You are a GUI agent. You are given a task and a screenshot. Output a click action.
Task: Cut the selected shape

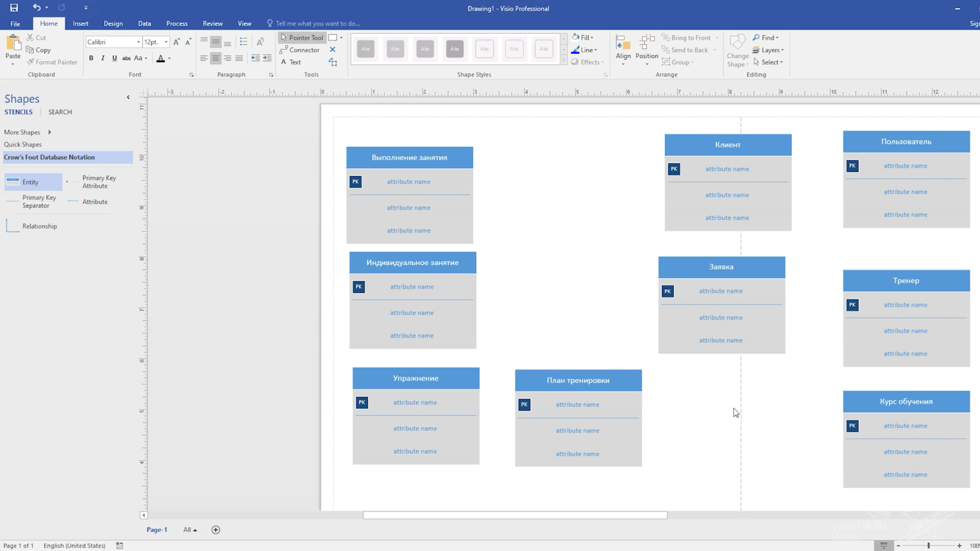36,37
